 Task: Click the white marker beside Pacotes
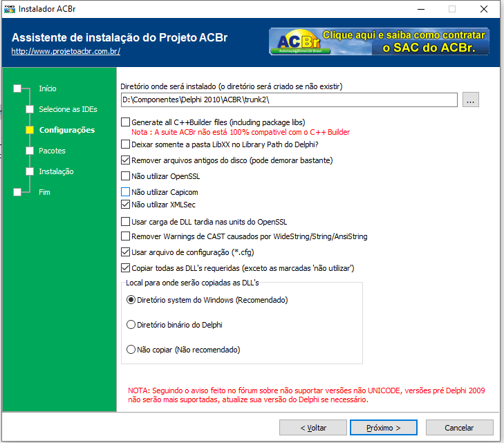pos(30,151)
